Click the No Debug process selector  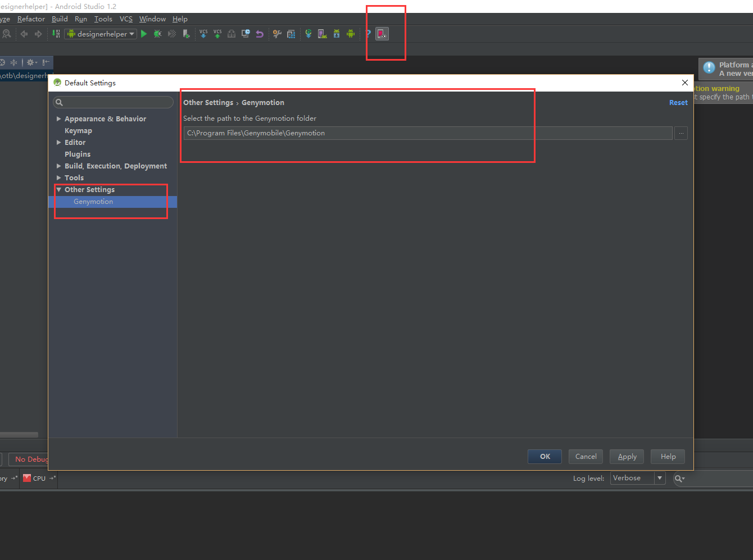[x=29, y=459]
